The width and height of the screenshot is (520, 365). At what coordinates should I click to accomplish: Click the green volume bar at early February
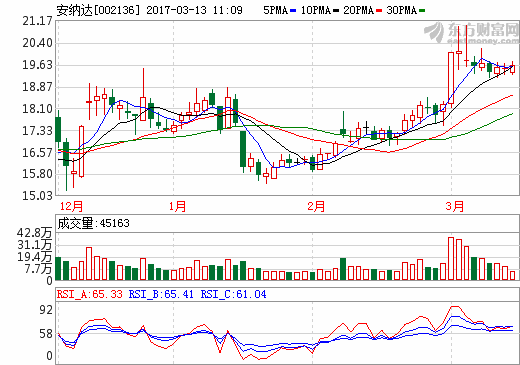click(343, 269)
